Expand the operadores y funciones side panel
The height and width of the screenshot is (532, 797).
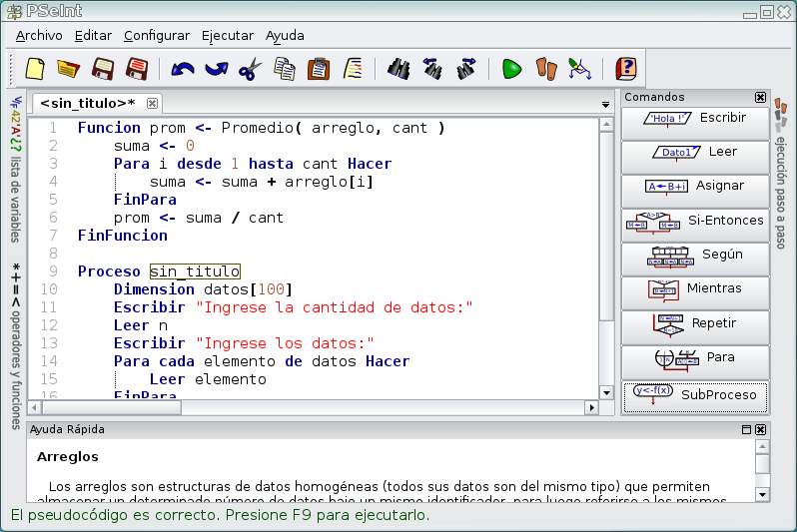point(16,345)
